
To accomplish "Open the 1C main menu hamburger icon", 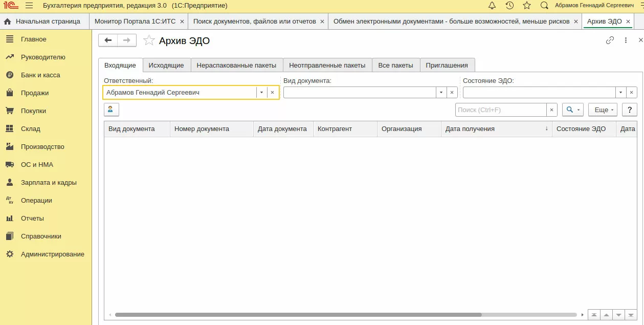I will (x=29, y=6).
